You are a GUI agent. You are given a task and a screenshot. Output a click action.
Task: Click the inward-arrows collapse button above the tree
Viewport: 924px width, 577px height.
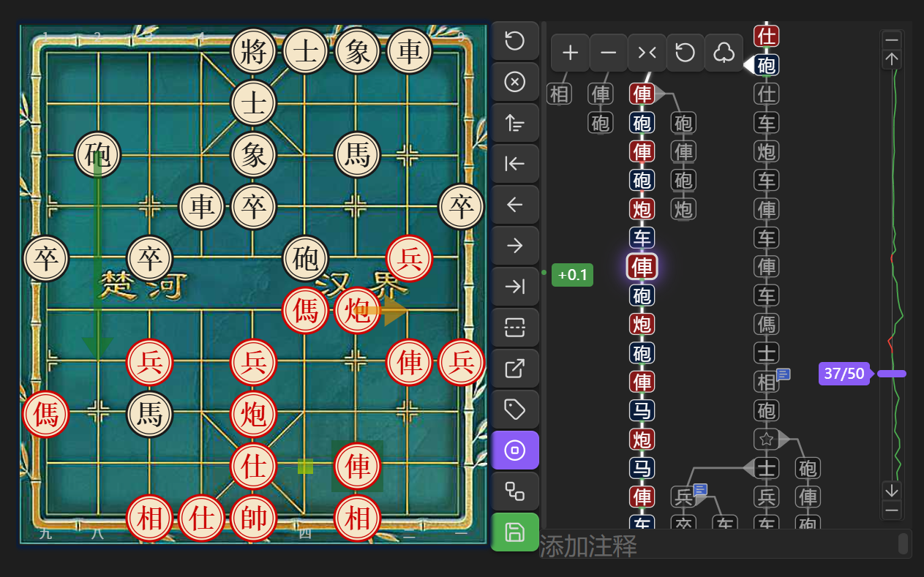pyautogui.click(x=647, y=53)
